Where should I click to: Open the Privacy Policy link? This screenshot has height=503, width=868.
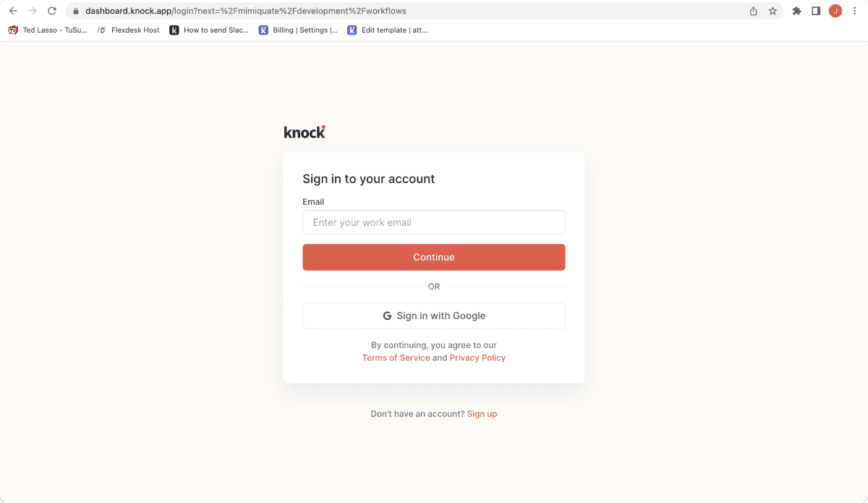coord(477,358)
